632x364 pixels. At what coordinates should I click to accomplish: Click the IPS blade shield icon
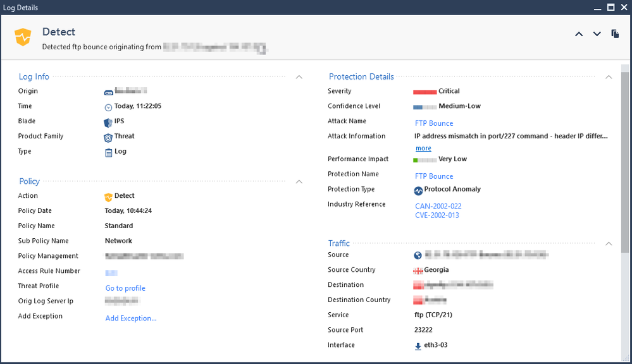(108, 121)
